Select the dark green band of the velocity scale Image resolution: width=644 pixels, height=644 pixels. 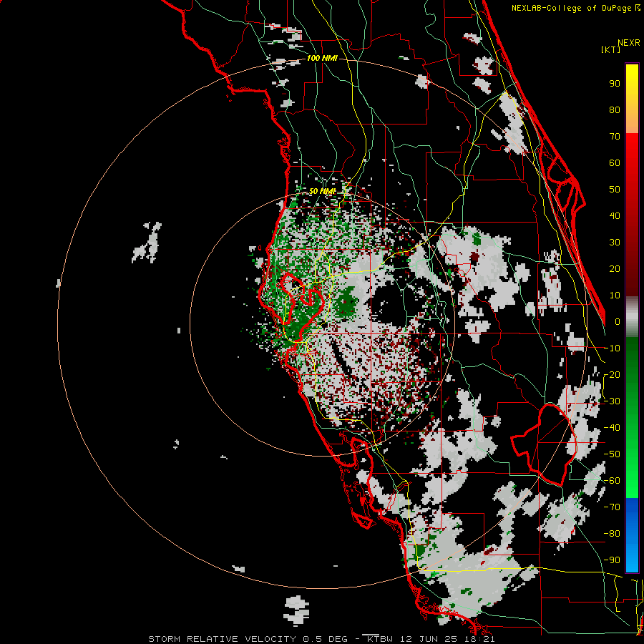pos(632,361)
